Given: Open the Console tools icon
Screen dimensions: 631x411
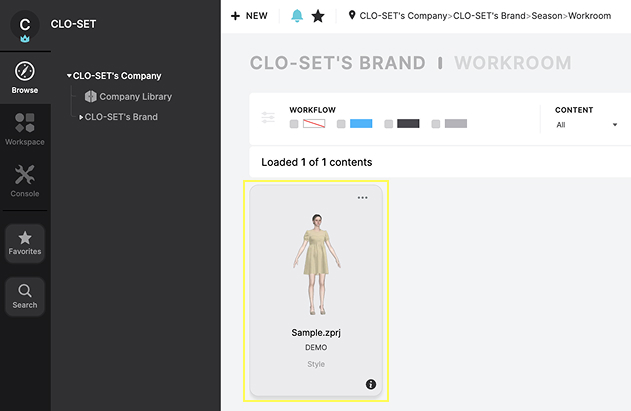Looking at the screenshot, I should coord(25,175).
